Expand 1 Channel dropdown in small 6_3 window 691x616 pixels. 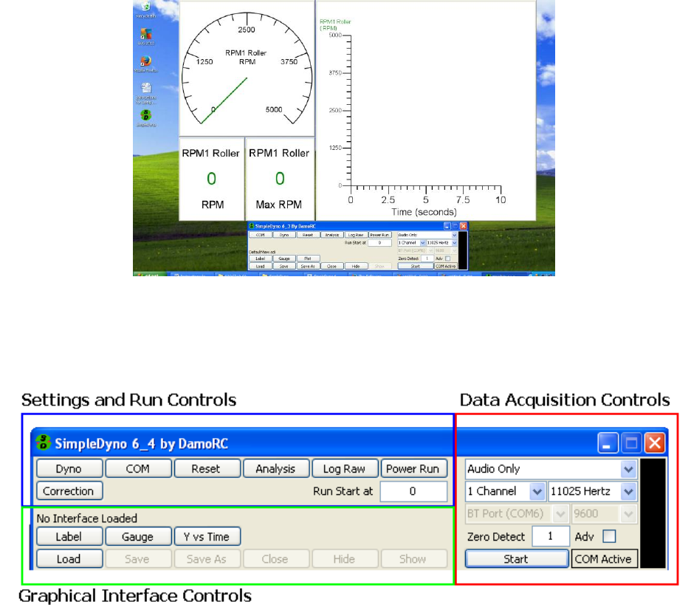click(412, 242)
